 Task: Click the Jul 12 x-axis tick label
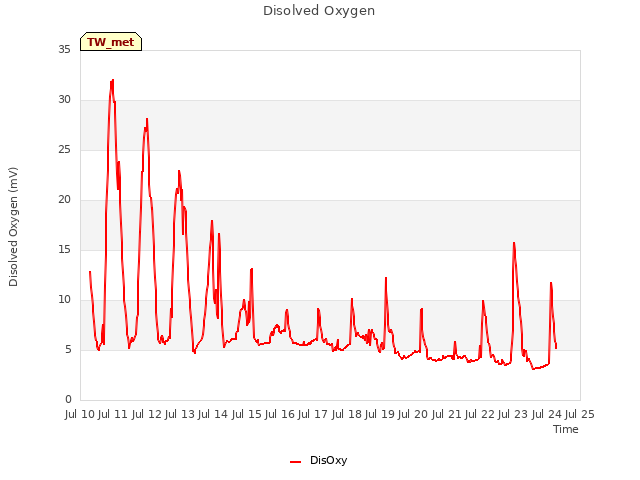point(147,414)
